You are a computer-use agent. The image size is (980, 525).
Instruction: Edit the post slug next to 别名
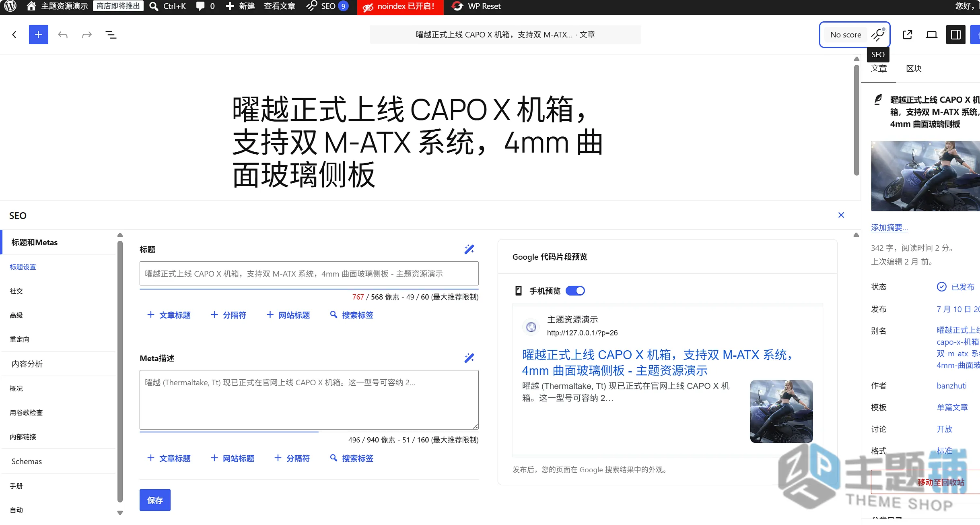point(958,347)
